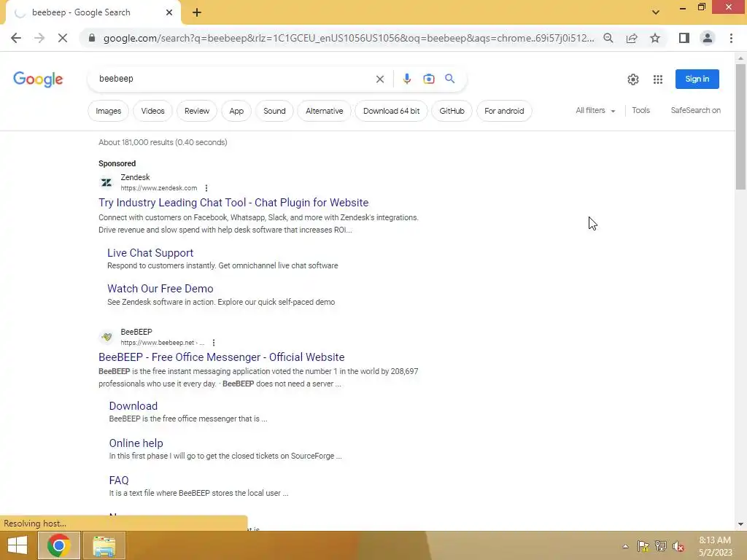The image size is (747, 560).
Task: View site info via the lock icon
Action: tap(92, 38)
